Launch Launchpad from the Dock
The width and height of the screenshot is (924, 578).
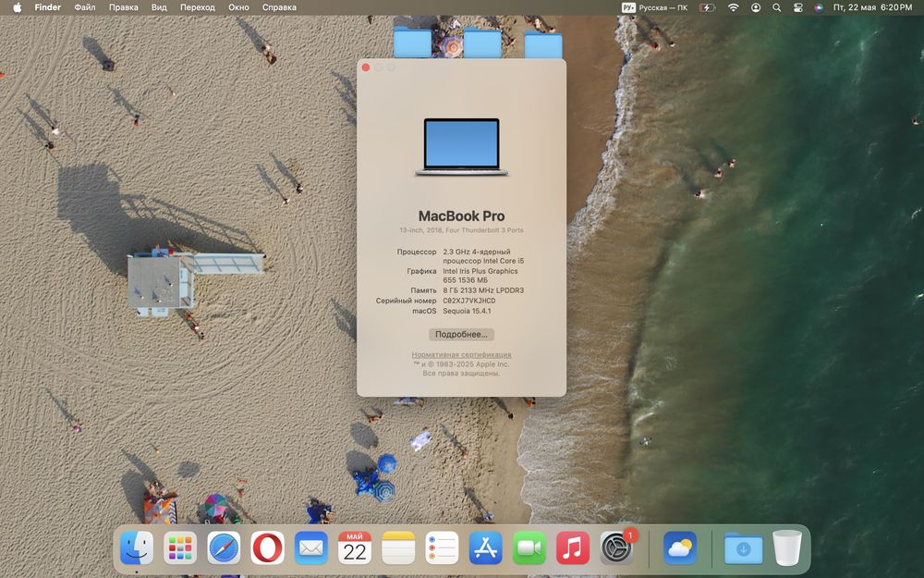click(x=180, y=547)
